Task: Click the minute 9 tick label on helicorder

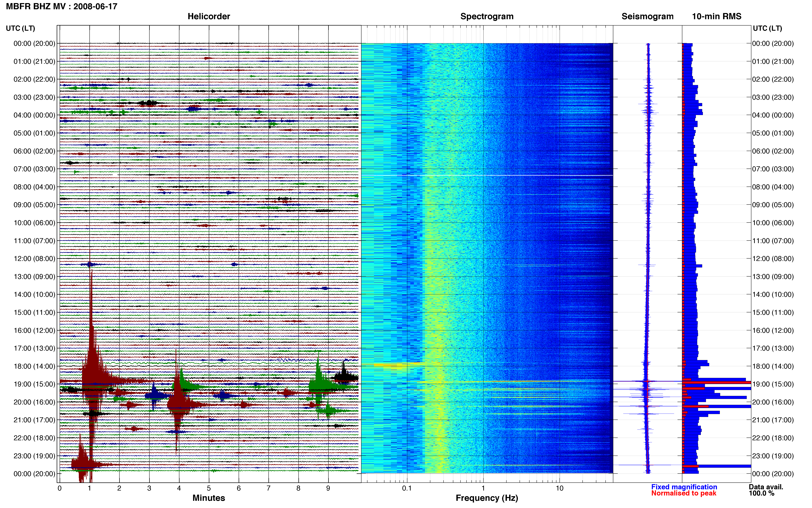Action: 328,488
